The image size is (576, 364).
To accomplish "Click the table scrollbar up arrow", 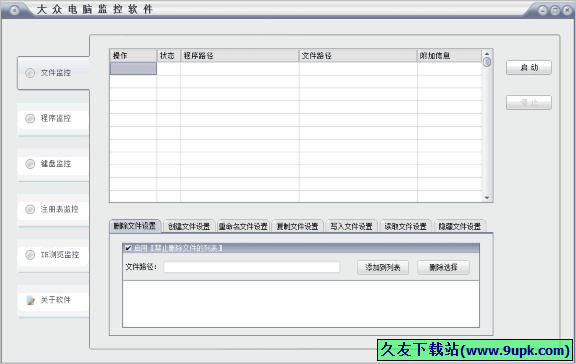I will [487, 54].
